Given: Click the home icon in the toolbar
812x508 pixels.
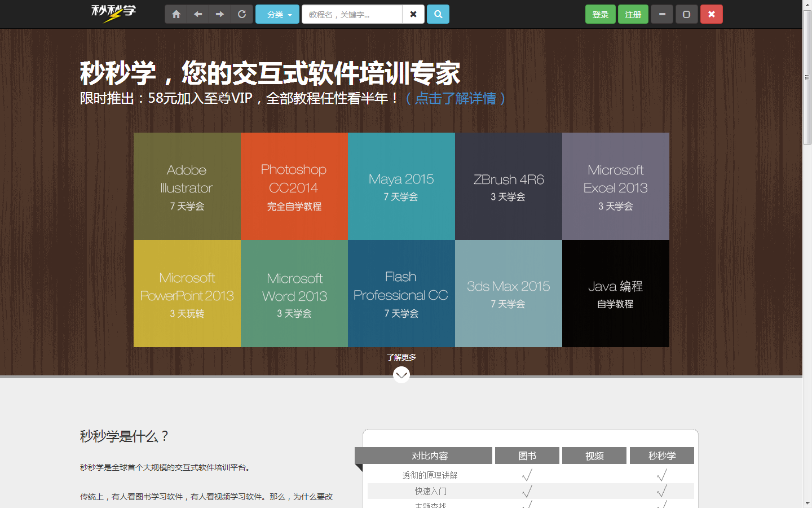Looking at the screenshot, I should tap(175, 14).
